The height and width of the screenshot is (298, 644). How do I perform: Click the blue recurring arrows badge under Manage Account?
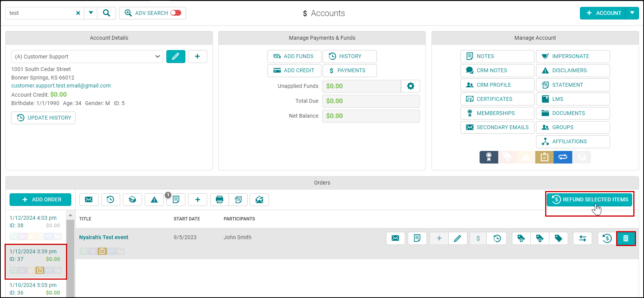coord(563,157)
